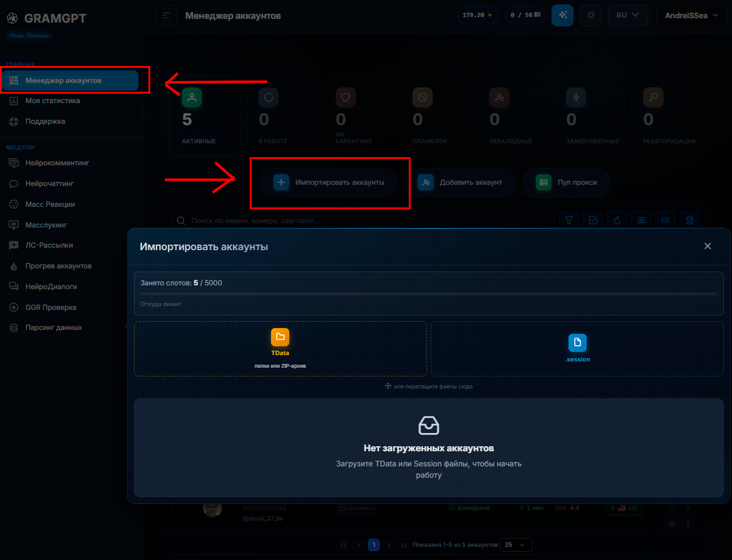This screenshot has height=560, width=732.
Task: Open the filter icon beside the search
Action: pos(568,220)
